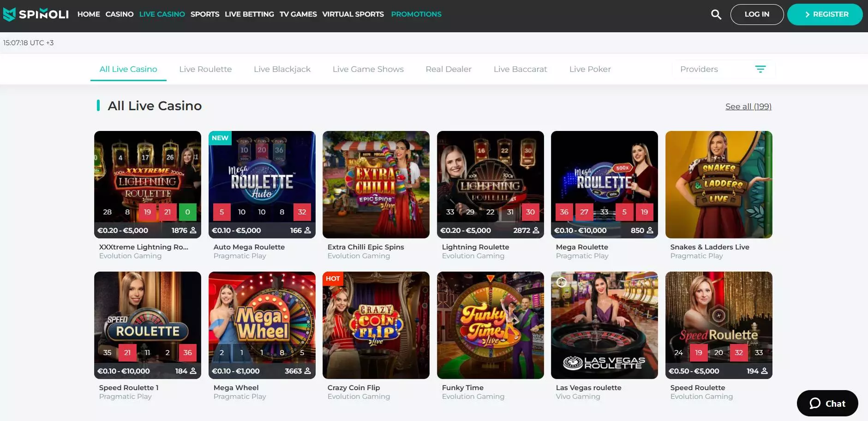868x421 pixels.
Task: Open Funky Time game thumbnail
Action: tap(491, 325)
